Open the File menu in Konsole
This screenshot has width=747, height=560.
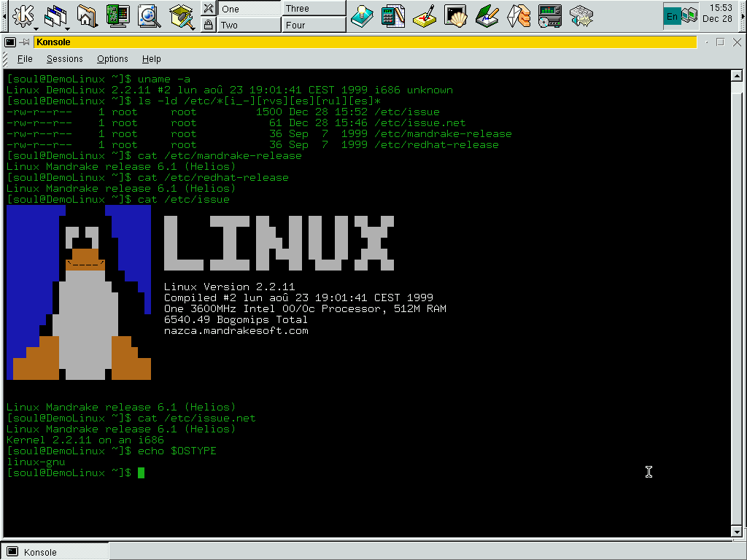click(25, 59)
